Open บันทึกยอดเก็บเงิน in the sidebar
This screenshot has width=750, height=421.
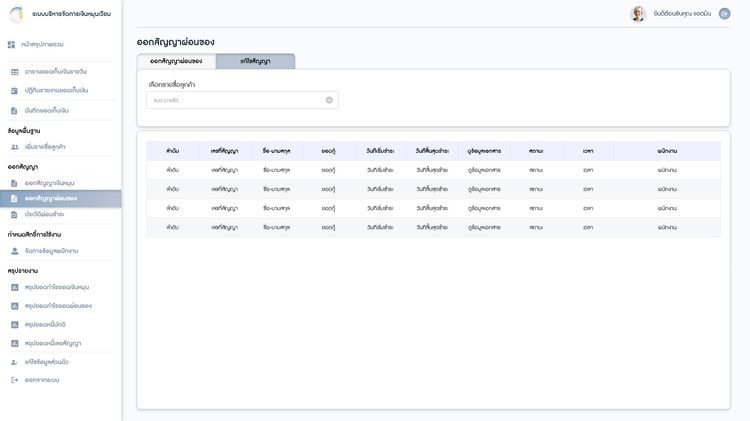click(x=47, y=110)
